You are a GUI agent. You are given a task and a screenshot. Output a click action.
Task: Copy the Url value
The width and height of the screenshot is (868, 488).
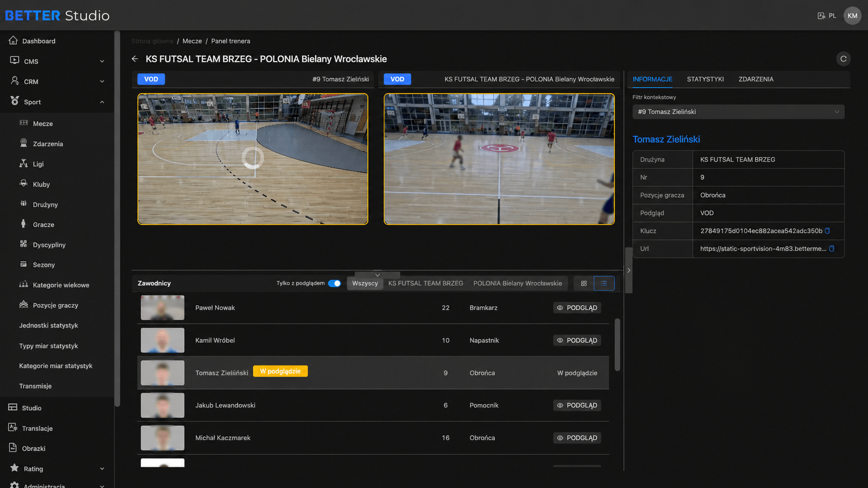(832, 249)
